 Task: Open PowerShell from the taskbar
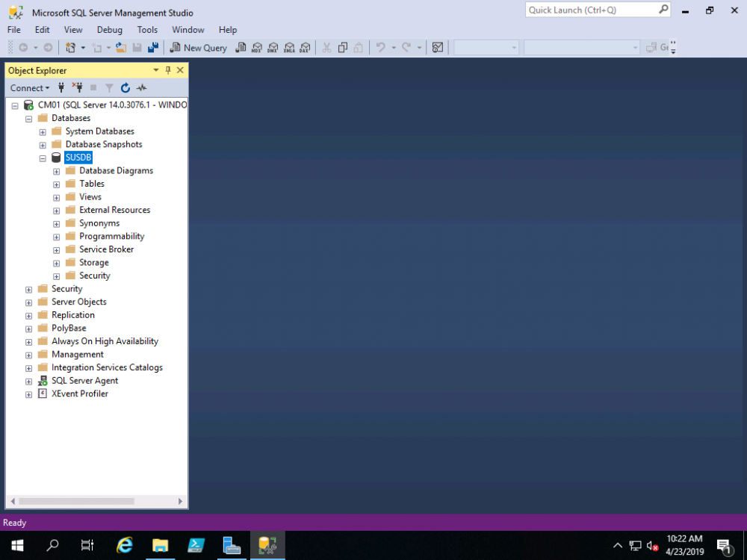(196, 545)
